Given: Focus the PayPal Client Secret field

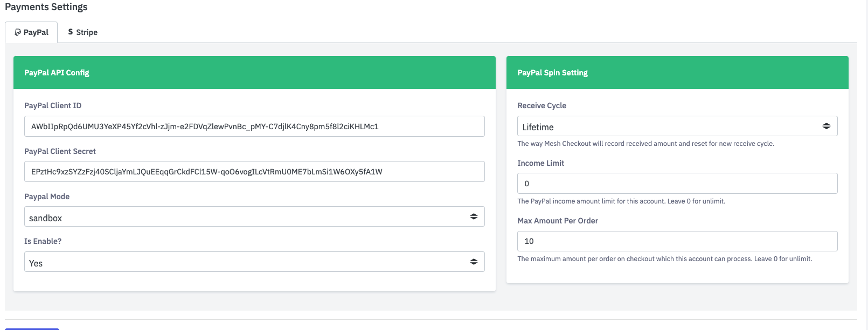Looking at the screenshot, I should pos(254,172).
